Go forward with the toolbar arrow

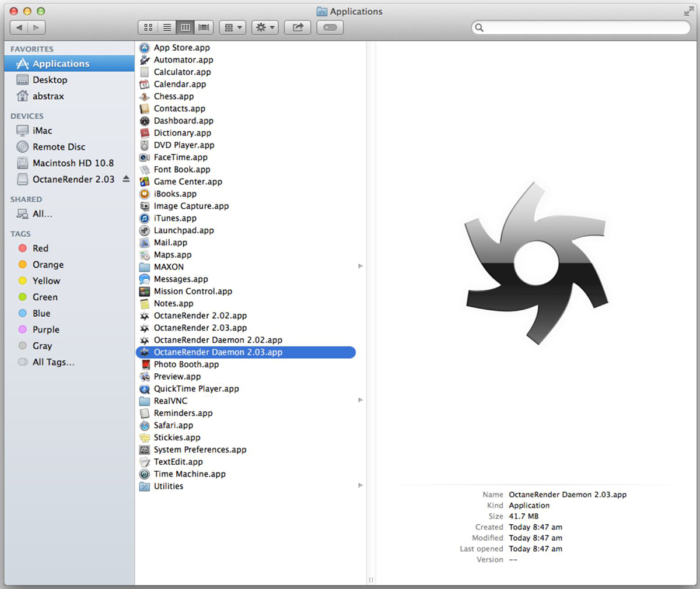[x=37, y=27]
